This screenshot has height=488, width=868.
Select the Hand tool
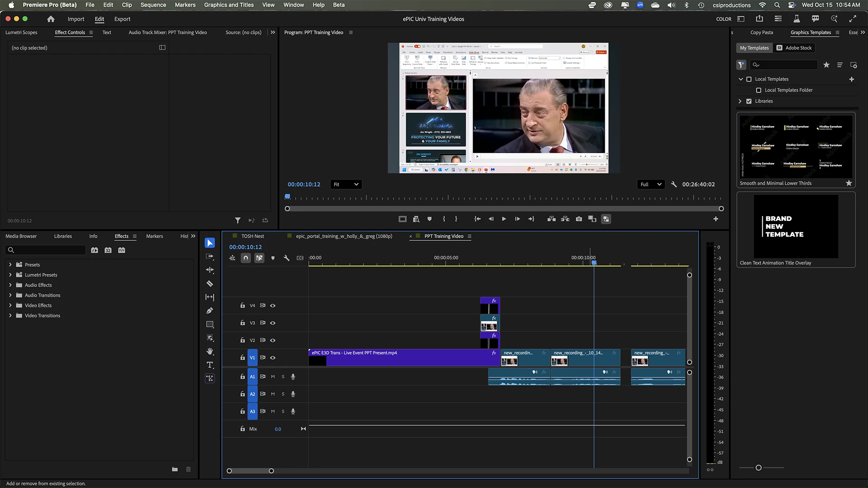tap(210, 352)
